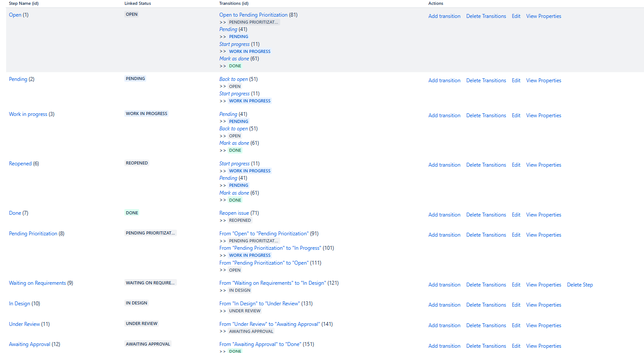View Properties for Waiting on Requirements step
Screen dimensions: 644x353
click(x=544, y=285)
